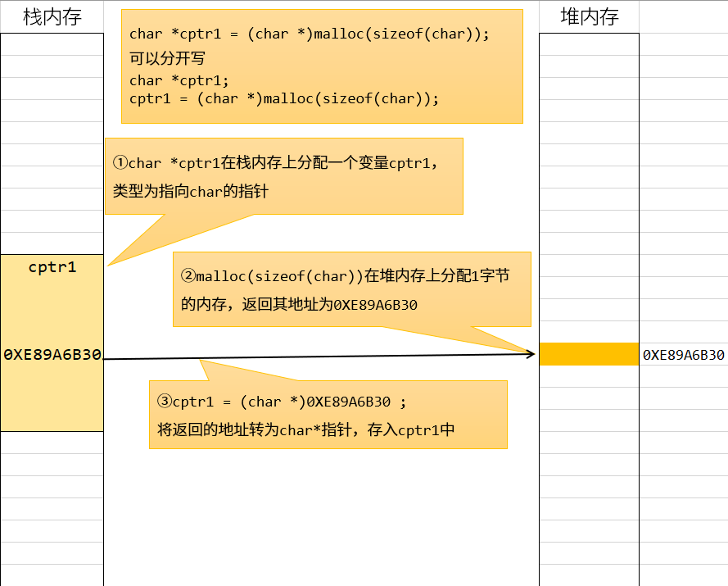Click the "堆内存" header label
The height and width of the screenshot is (586, 728).
tap(589, 16)
